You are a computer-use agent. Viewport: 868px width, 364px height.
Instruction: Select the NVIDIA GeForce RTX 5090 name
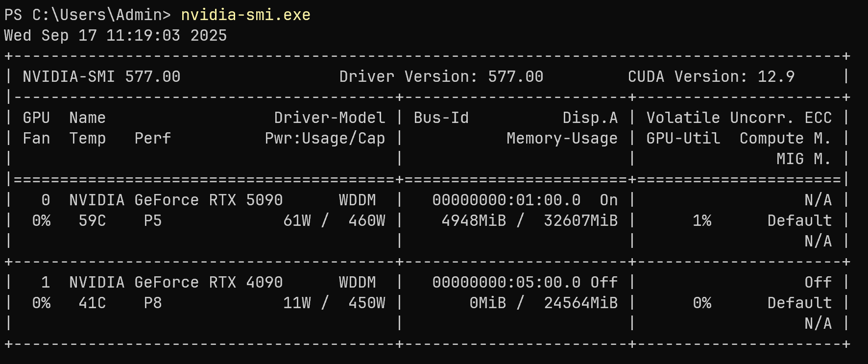coord(176,200)
